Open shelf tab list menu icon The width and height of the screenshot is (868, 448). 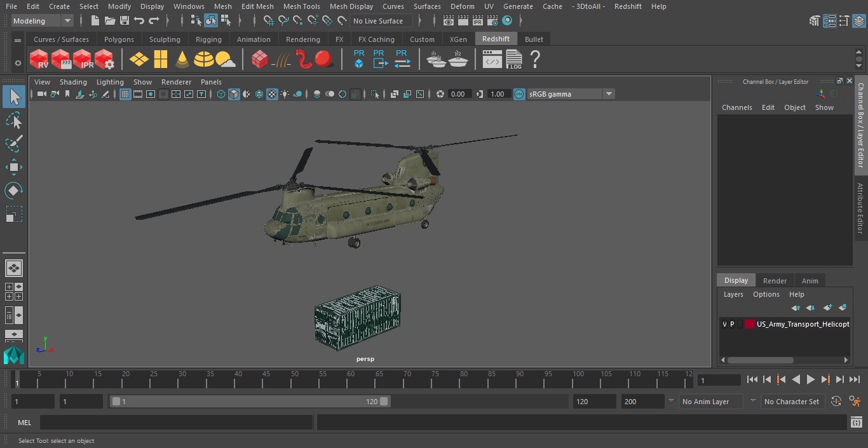[18, 40]
